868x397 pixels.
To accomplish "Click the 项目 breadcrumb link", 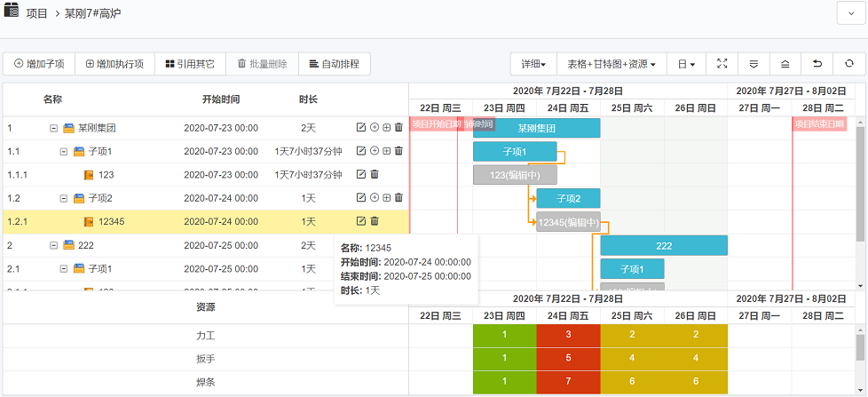I will coord(37,14).
